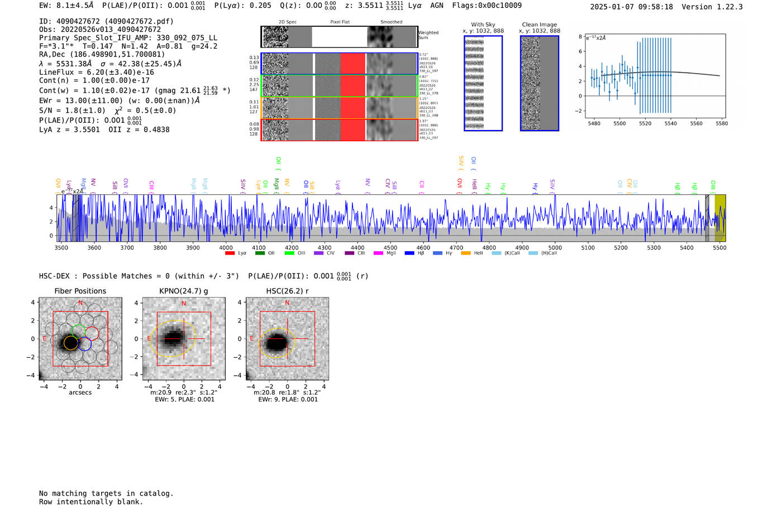This screenshot has height=532, width=782.
Task: Click the red Lyα legend swatch
Action: tap(230, 253)
